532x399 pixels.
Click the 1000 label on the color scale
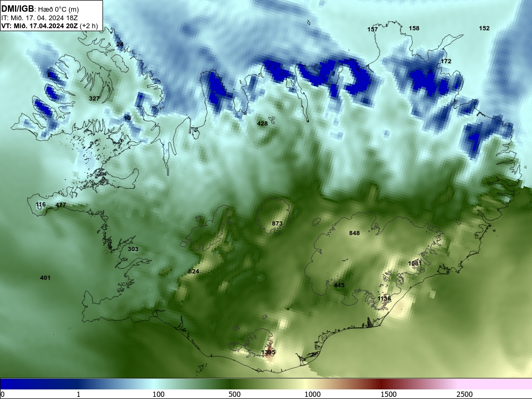tap(312, 394)
